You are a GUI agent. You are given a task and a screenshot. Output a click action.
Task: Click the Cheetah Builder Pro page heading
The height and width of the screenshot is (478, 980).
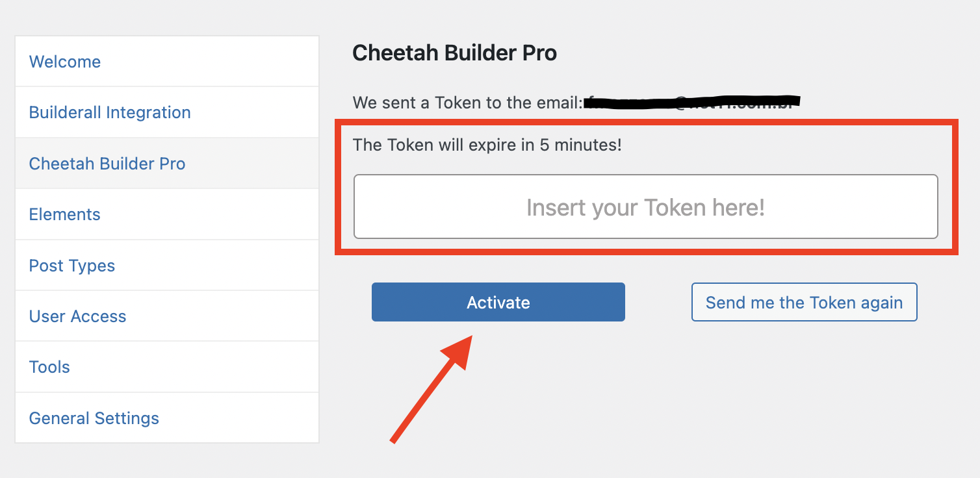click(454, 52)
